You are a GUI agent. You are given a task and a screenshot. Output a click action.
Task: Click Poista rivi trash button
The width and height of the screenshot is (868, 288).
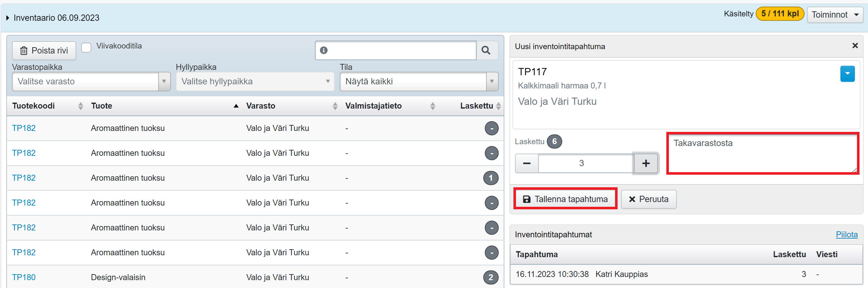pos(44,51)
